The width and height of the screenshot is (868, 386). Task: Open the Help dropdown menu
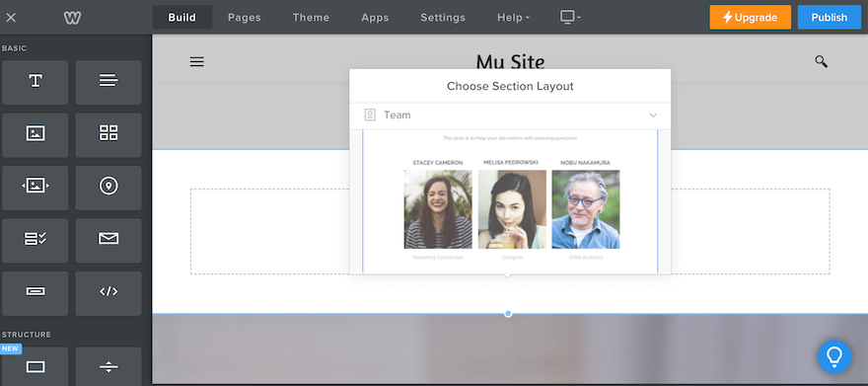pos(513,17)
